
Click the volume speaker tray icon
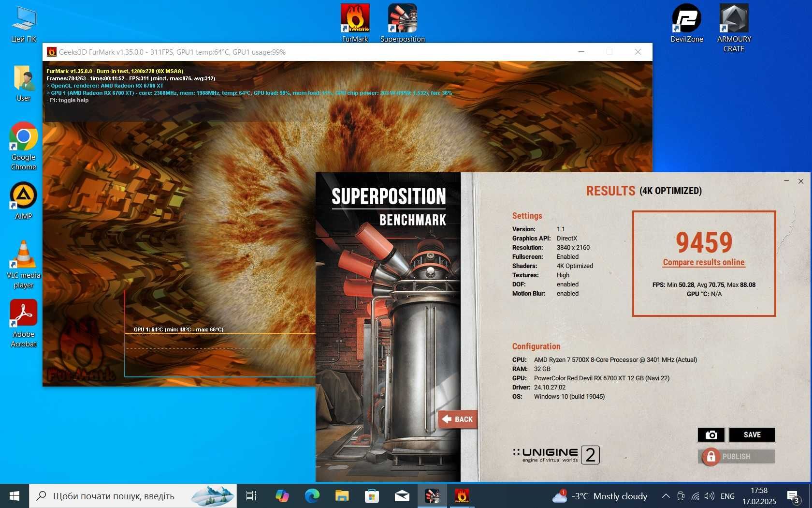[709, 496]
